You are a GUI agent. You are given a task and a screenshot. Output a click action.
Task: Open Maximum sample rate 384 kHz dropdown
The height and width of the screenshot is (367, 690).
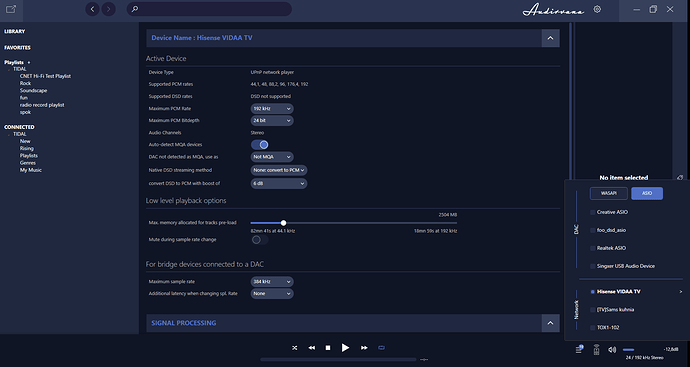pos(272,282)
